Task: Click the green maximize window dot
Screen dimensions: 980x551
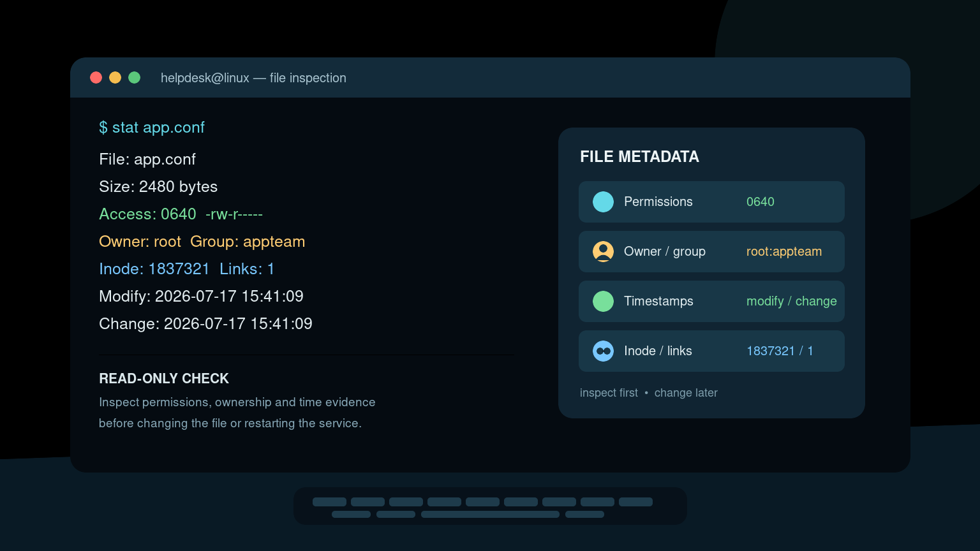Action: point(135,78)
